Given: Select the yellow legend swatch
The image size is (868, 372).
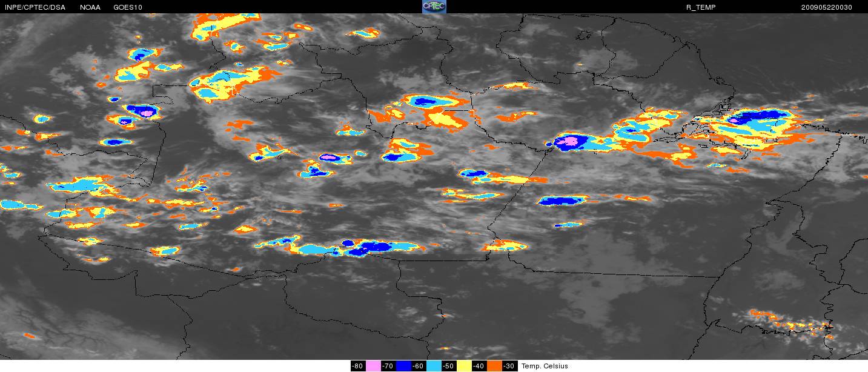Looking at the screenshot, I should point(464,366).
